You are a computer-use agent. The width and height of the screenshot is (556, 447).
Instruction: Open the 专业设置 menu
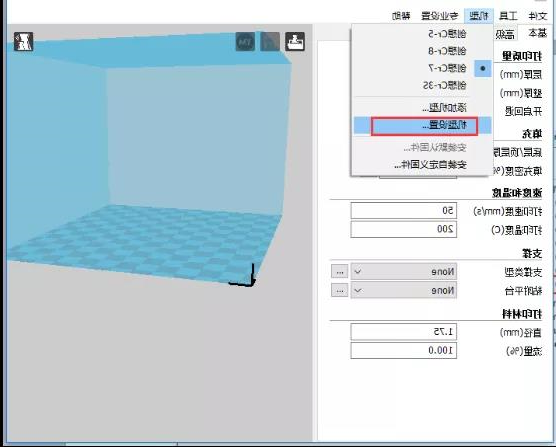[440, 16]
